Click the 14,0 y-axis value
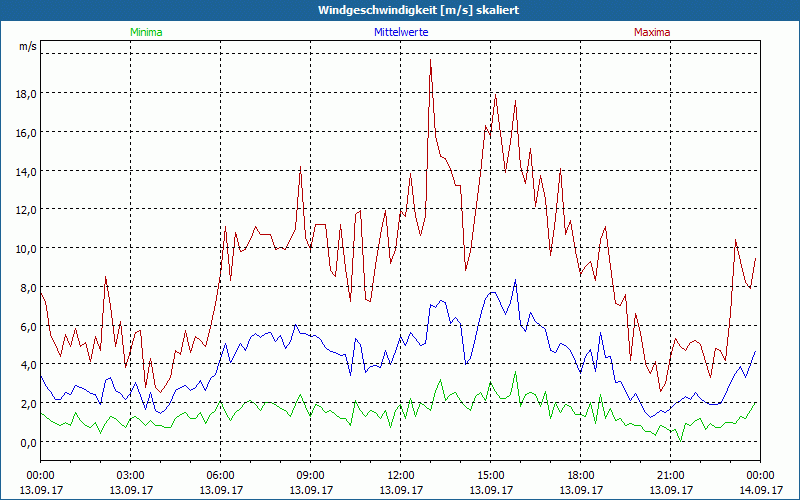800x500 pixels. pos(28,171)
